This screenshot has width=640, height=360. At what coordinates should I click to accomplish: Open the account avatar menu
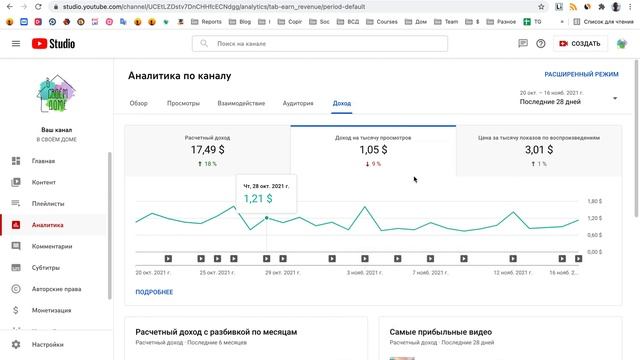(622, 44)
